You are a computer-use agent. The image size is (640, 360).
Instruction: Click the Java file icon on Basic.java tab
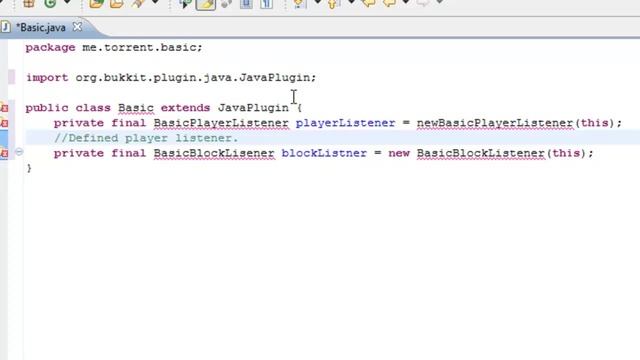point(6,27)
